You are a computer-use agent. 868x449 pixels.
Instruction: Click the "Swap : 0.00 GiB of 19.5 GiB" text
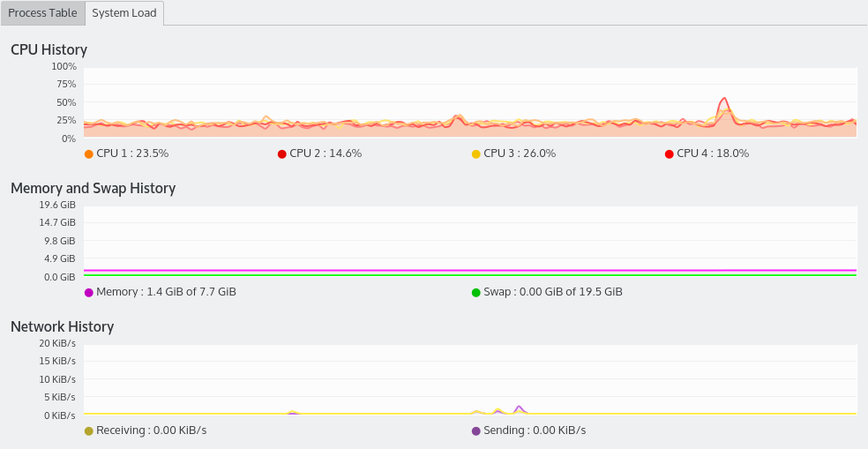coord(553,292)
